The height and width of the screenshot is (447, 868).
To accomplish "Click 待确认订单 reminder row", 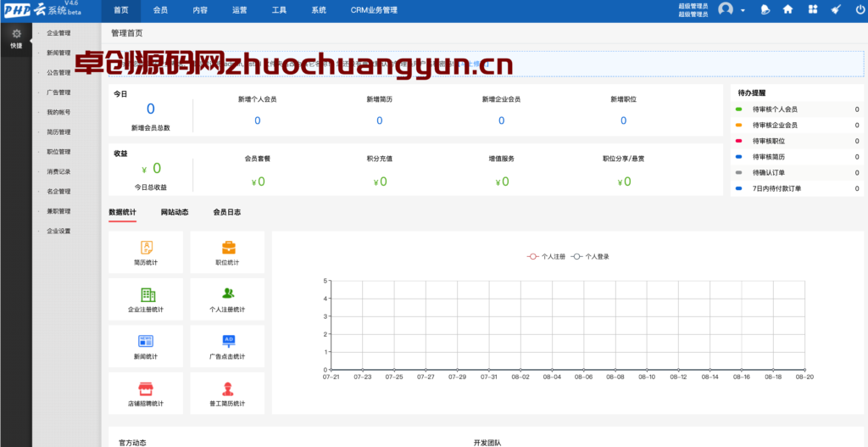I will tap(797, 173).
